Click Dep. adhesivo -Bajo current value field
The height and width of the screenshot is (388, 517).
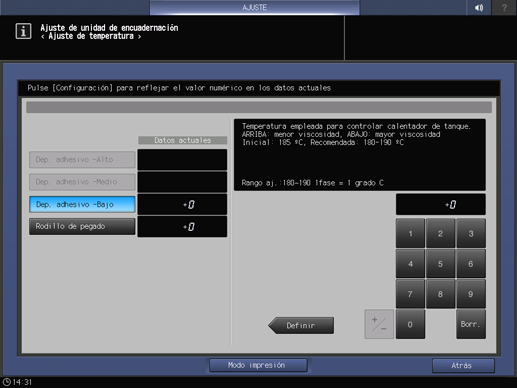click(x=182, y=204)
